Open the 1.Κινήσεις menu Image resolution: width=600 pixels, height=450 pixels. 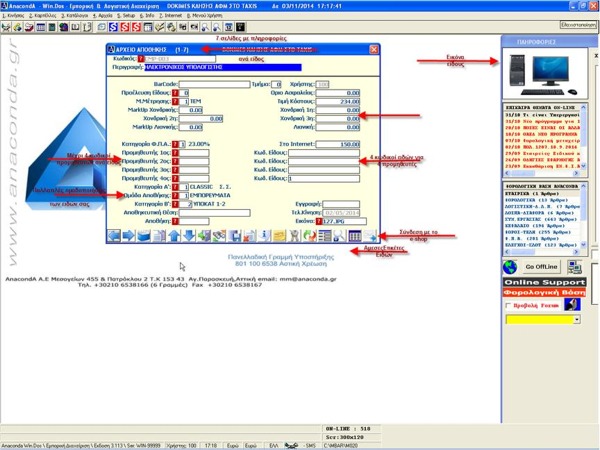(13, 16)
